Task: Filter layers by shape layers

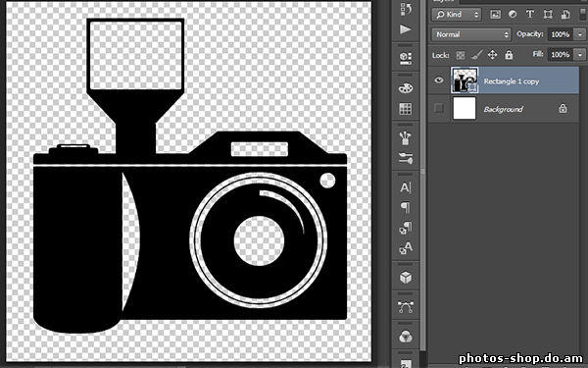Action: coord(548,15)
